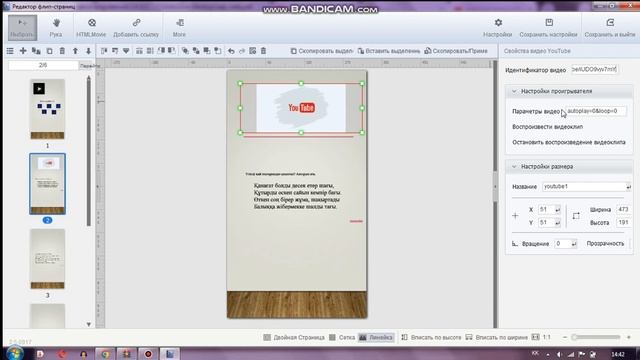
Task: Open the More tools menu
Action: (x=179, y=28)
